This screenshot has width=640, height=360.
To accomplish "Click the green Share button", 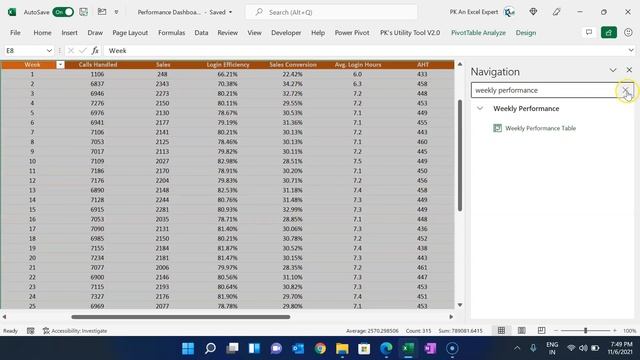I will pyautogui.click(x=609, y=33).
